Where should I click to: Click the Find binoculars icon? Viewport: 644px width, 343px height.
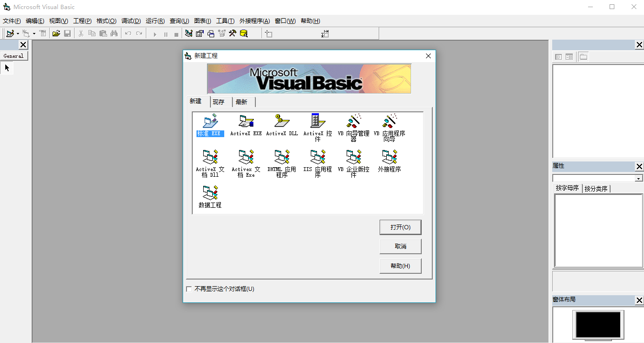(x=114, y=33)
